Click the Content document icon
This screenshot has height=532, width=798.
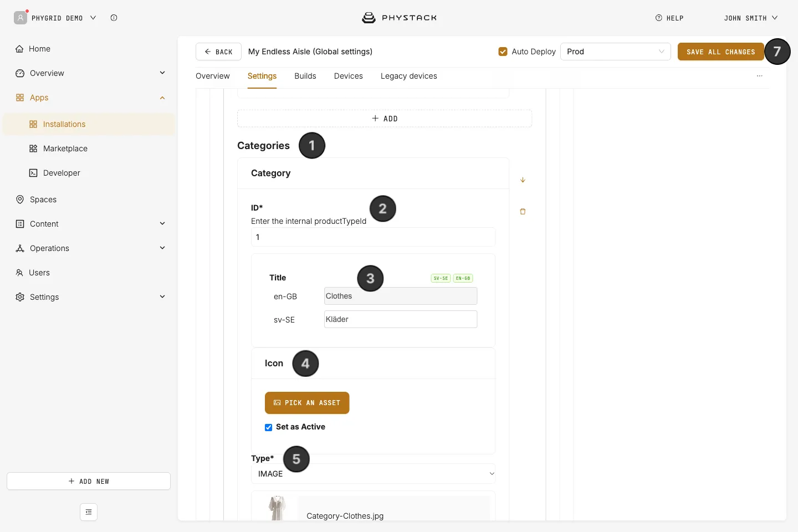click(20, 224)
